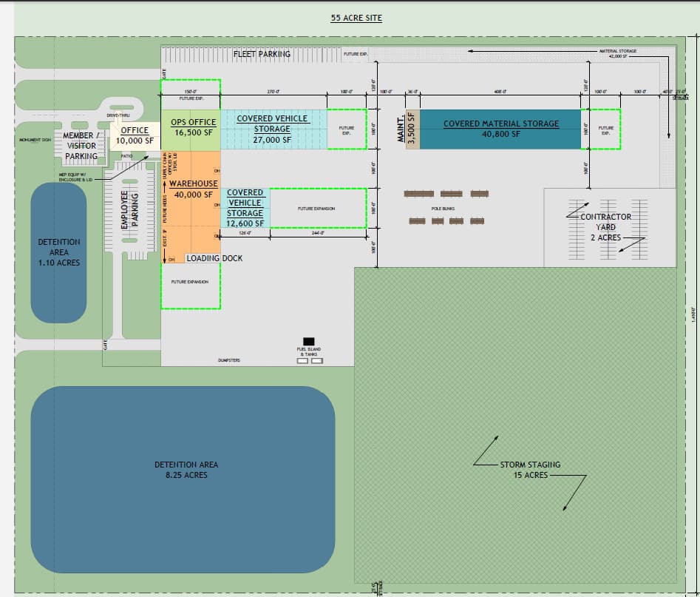
Task: Click the '55 ACRE SITE' title text
Action: 356,18
